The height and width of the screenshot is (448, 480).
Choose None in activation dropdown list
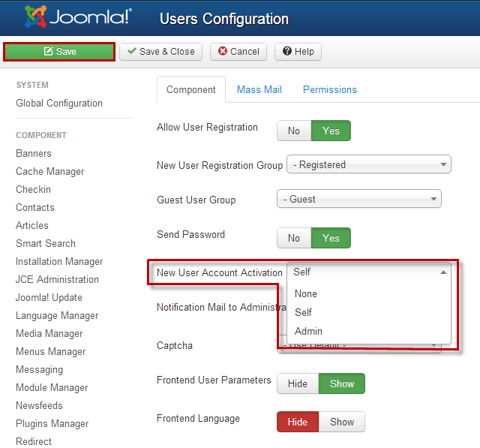click(369, 293)
